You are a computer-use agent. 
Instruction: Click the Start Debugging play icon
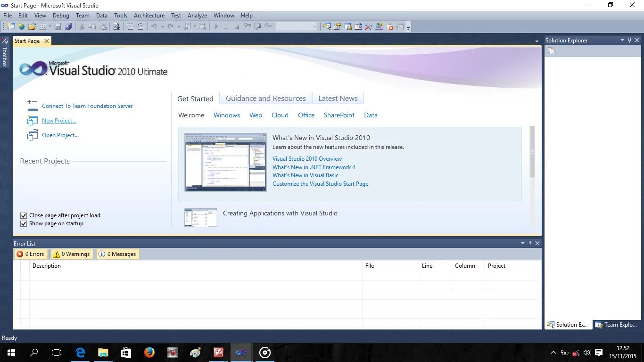(216, 26)
